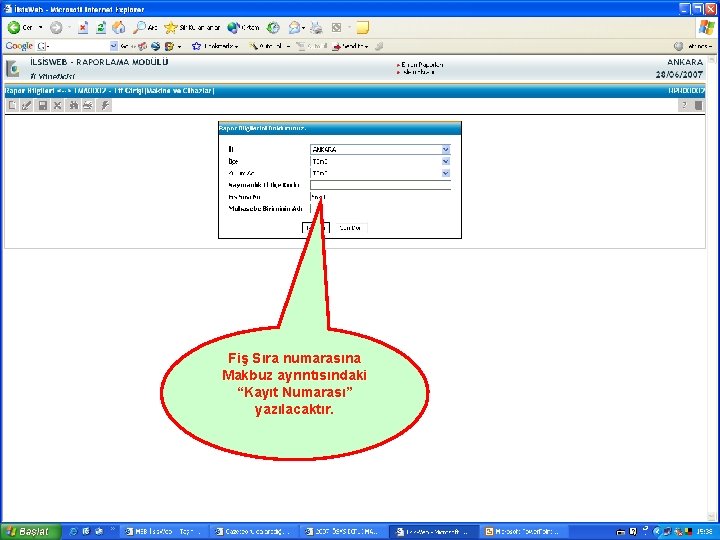Click the Edit pencil icon in report toolbar

coord(27,106)
